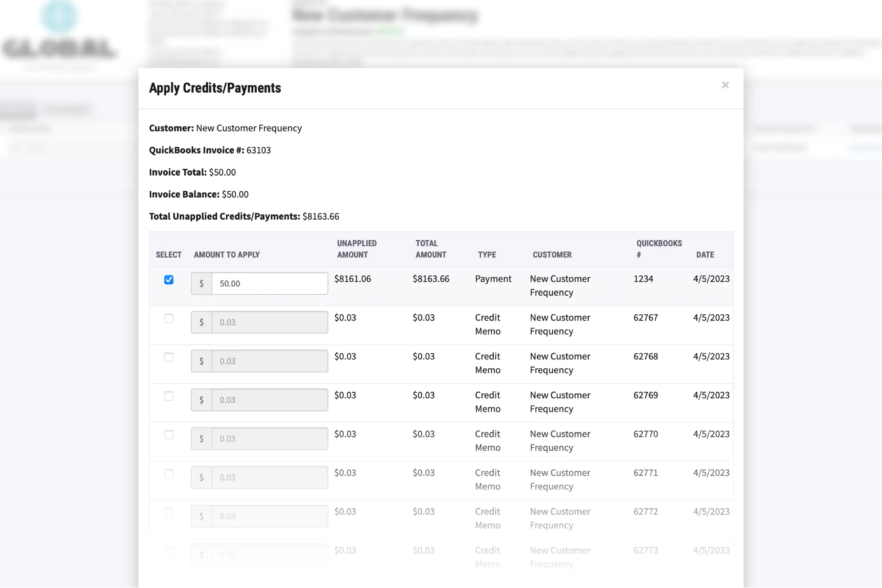Click QuickBooks number 62768

coord(645,356)
